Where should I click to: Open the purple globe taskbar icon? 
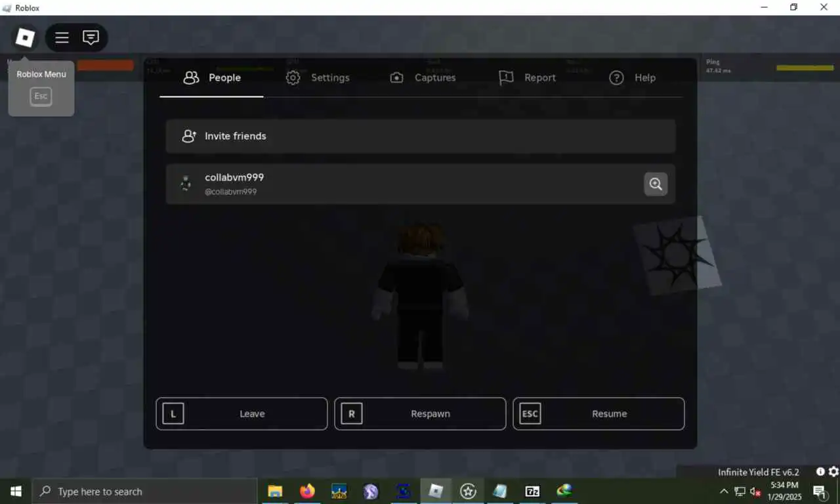[x=371, y=491]
